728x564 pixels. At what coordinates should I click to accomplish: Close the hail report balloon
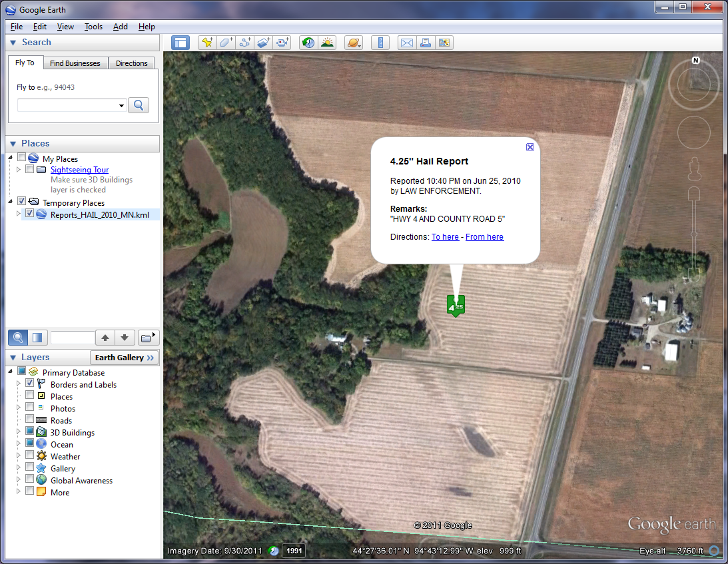pos(530,147)
